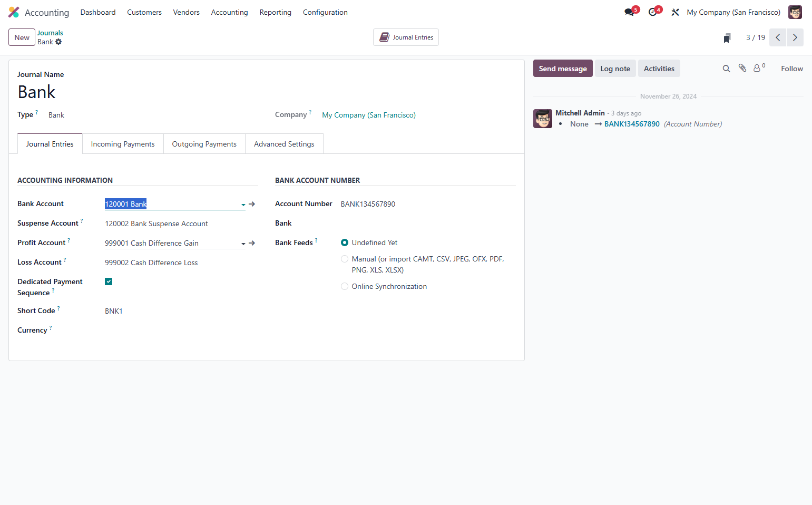Open the Customers menu
812x505 pixels.
click(144, 12)
